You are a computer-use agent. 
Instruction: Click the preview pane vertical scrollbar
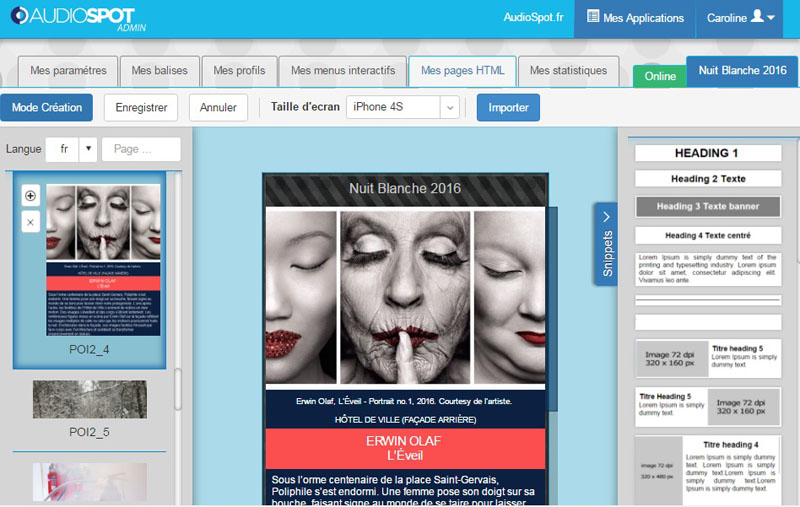(x=552, y=309)
